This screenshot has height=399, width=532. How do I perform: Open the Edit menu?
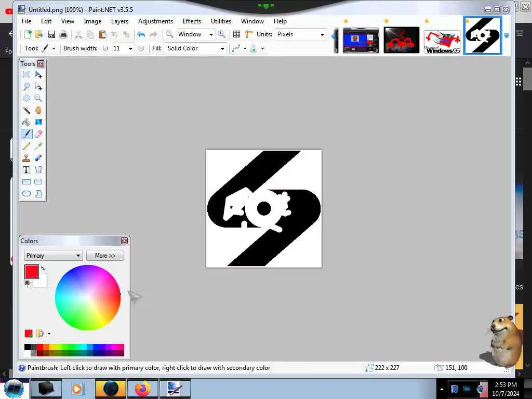click(46, 21)
